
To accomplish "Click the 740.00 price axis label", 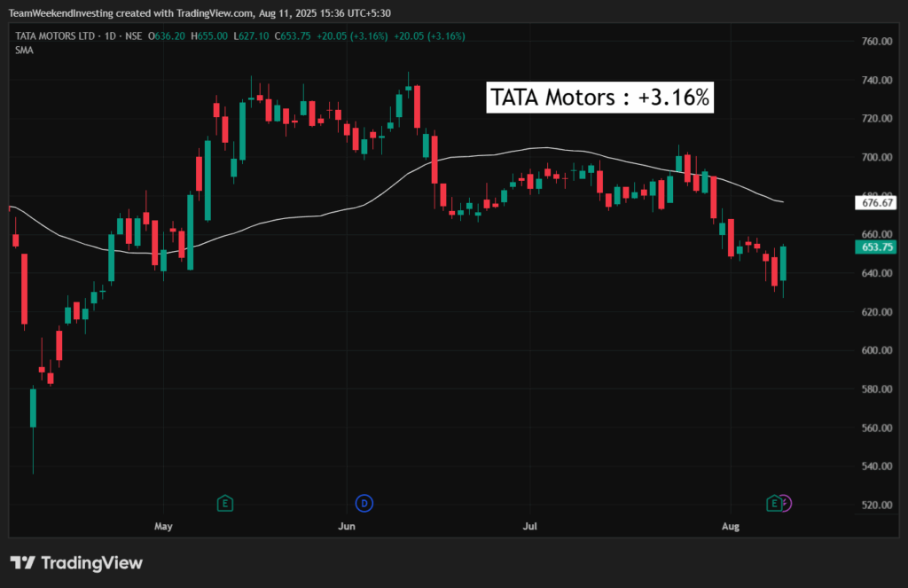I will [877, 80].
